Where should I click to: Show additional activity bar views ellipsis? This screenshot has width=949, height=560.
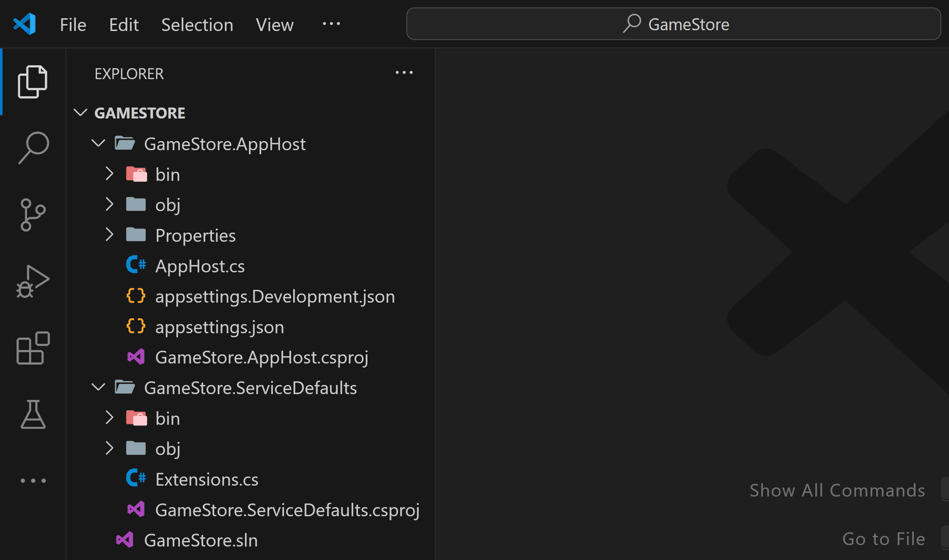point(33,481)
